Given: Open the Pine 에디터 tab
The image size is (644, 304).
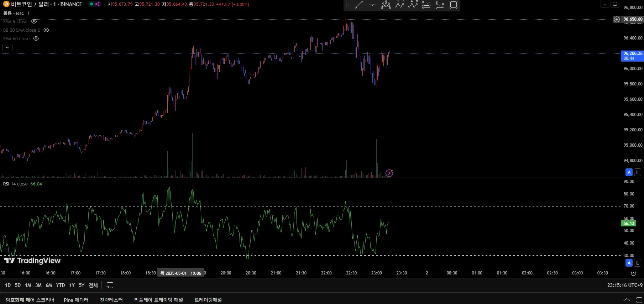Looking at the screenshot, I should (x=76, y=300).
